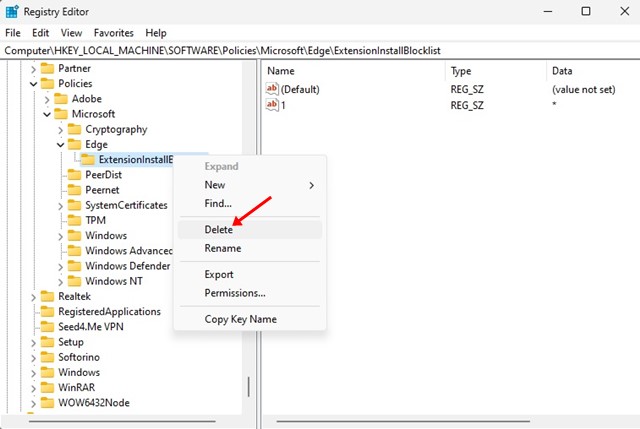Screen dimensions: 640x429
Task: Select the Realtek folder icon
Action: (x=47, y=296)
